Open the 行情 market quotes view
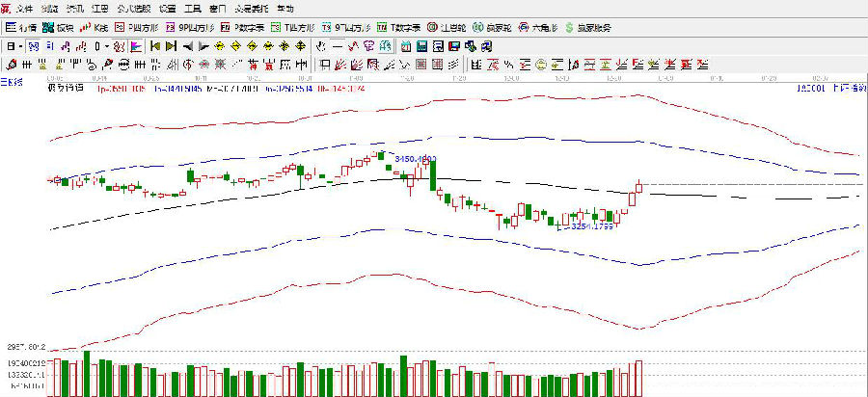Screen dimensions: 868x397 [21, 28]
